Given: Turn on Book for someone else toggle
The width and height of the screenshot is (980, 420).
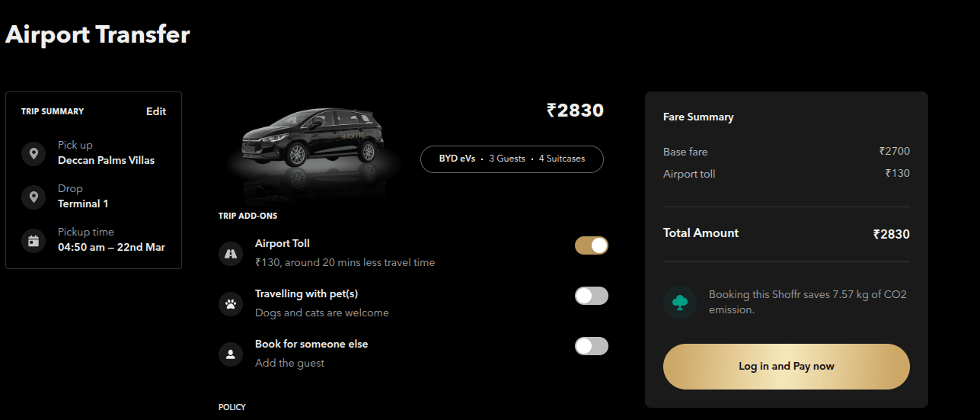Looking at the screenshot, I should pos(591,346).
